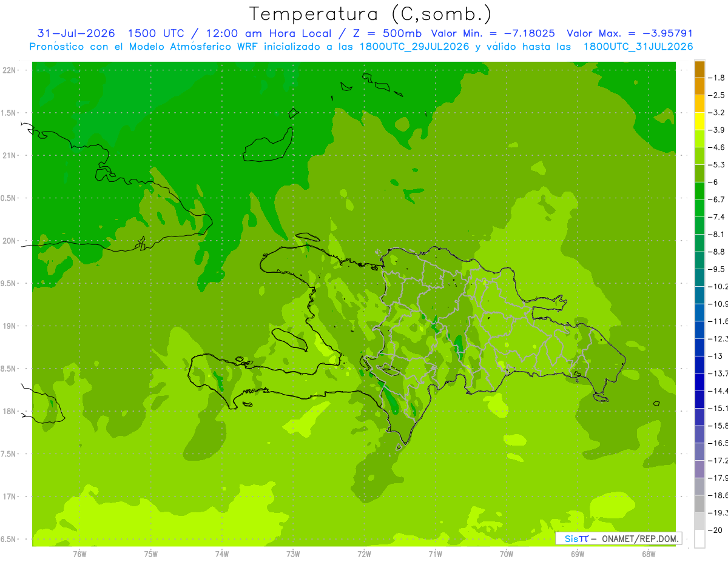Click initialization time '1800UTC_29JUL2026'
The height and width of the screenshot is (562, 728).
pos(415,47)
